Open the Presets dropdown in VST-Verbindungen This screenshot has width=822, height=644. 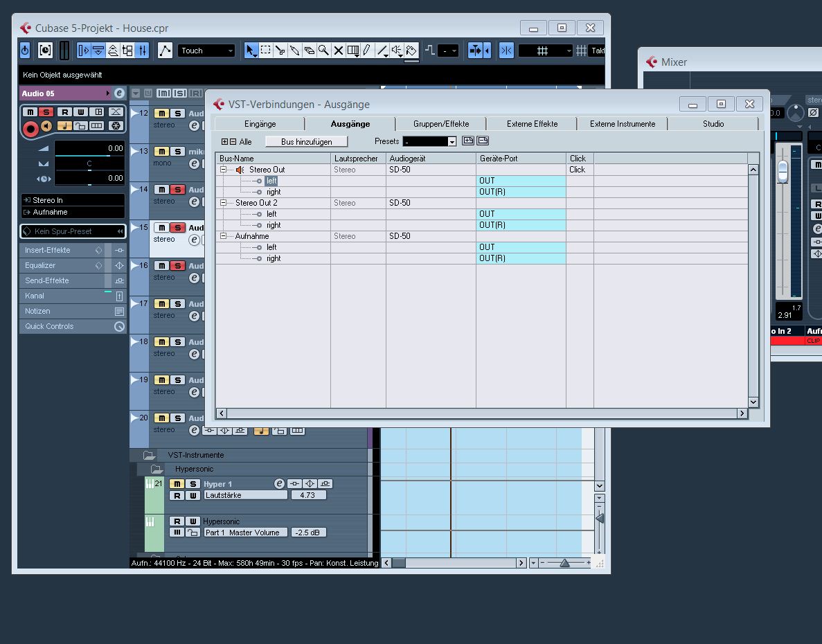click(x=452, y=141)
